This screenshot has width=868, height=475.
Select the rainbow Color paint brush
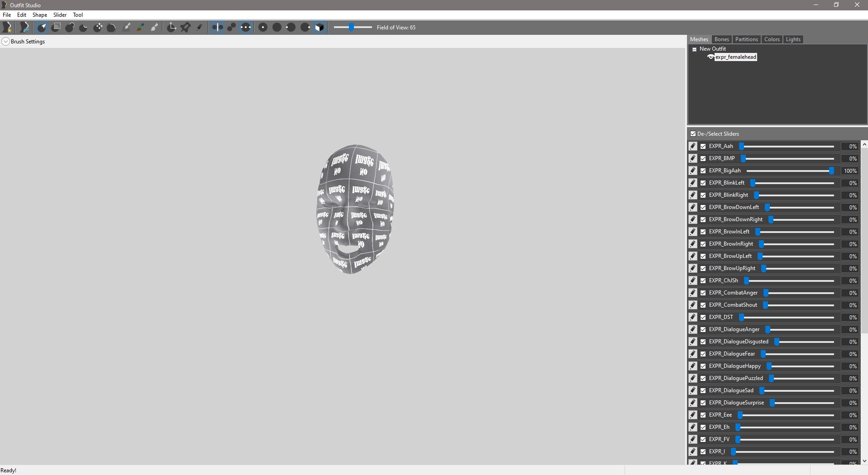coord(141,28)
